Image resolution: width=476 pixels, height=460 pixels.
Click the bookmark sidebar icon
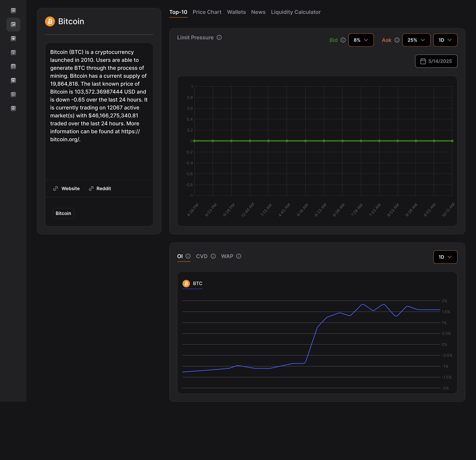(13, 80)
